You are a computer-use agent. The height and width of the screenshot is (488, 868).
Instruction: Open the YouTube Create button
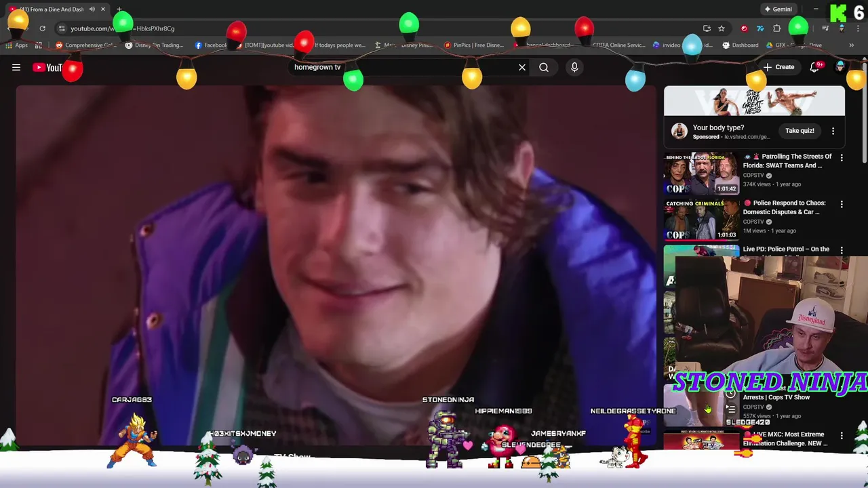point(778,67)
